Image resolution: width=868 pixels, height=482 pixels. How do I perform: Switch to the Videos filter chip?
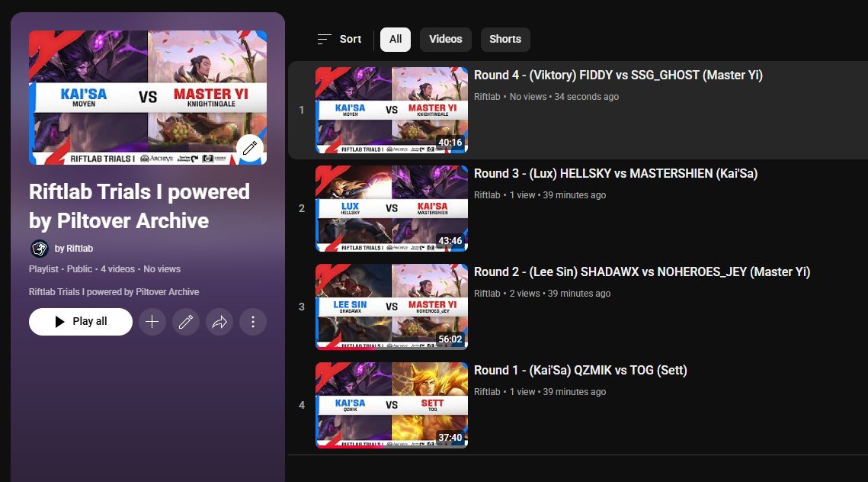[446, 40]
